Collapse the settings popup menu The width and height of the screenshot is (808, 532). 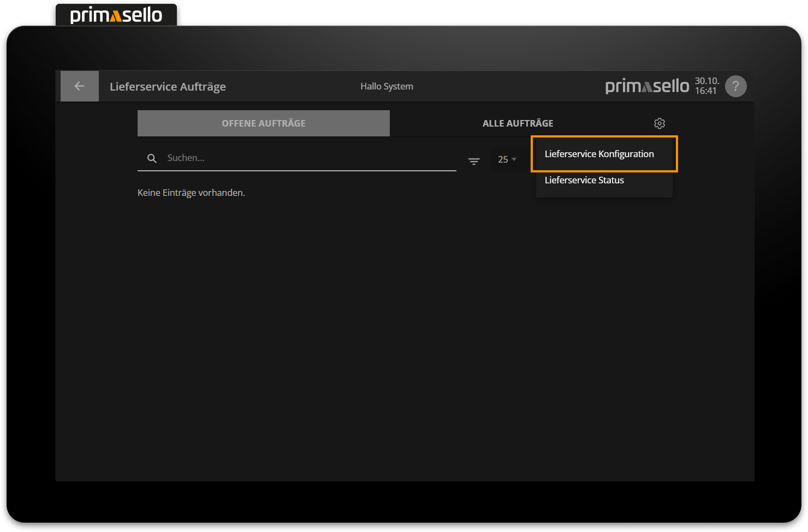pyautogui.click(x=659, y=123)
